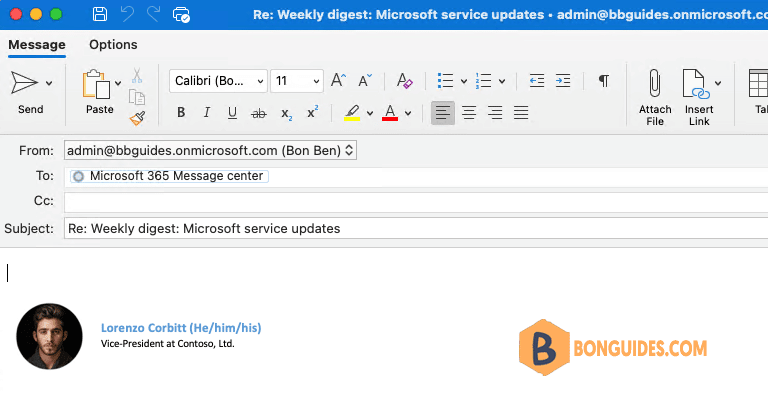Open the font size 11 dropdown

pos(297,81)
